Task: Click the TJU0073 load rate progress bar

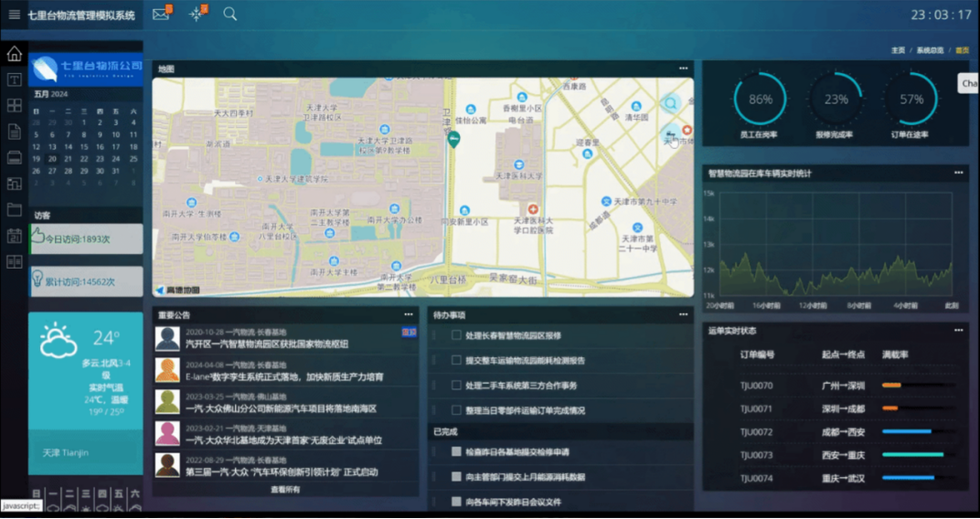Action: [x=912, y=454]
